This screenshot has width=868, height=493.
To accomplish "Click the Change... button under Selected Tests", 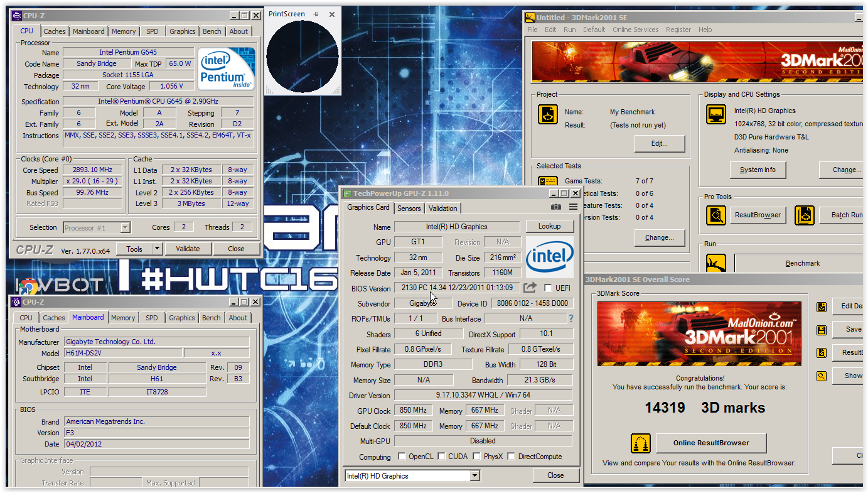I will click(659, 237).
